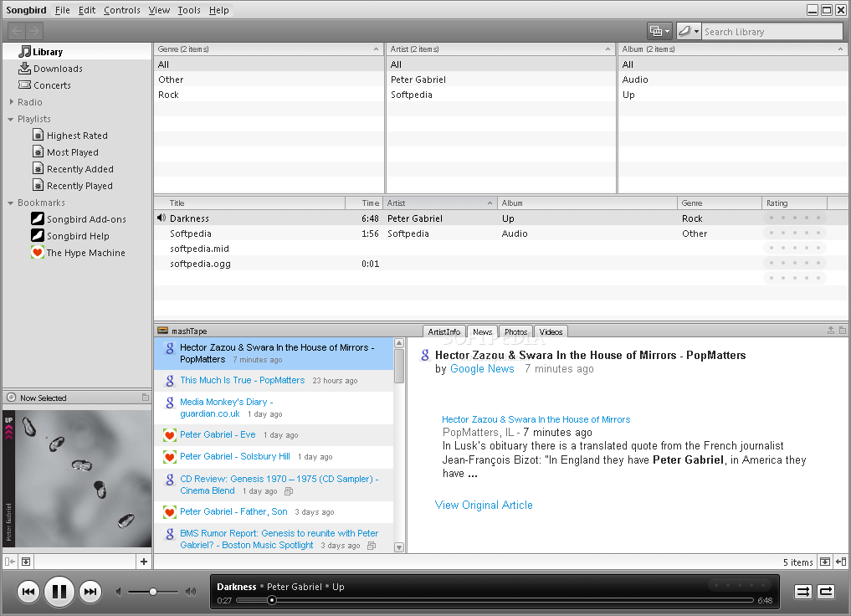851x616 pixels.
Task: Select Rock in Genre filter
Action: click(269, 95)
